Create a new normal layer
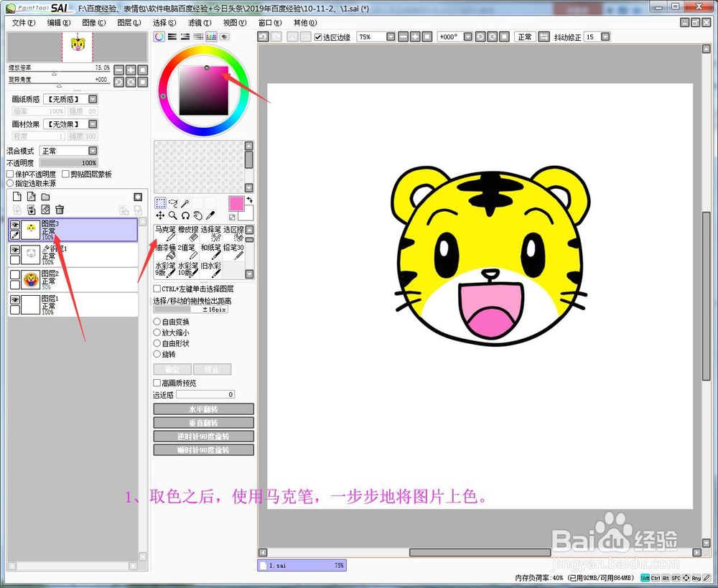Image resolution: width=718 pixels, height=588 pixels. pos(17,197)
